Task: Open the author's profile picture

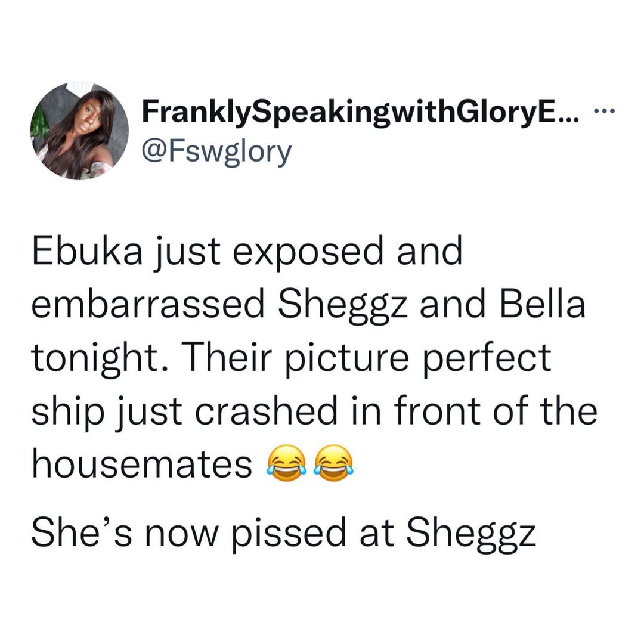Action: tap(79, 131)
